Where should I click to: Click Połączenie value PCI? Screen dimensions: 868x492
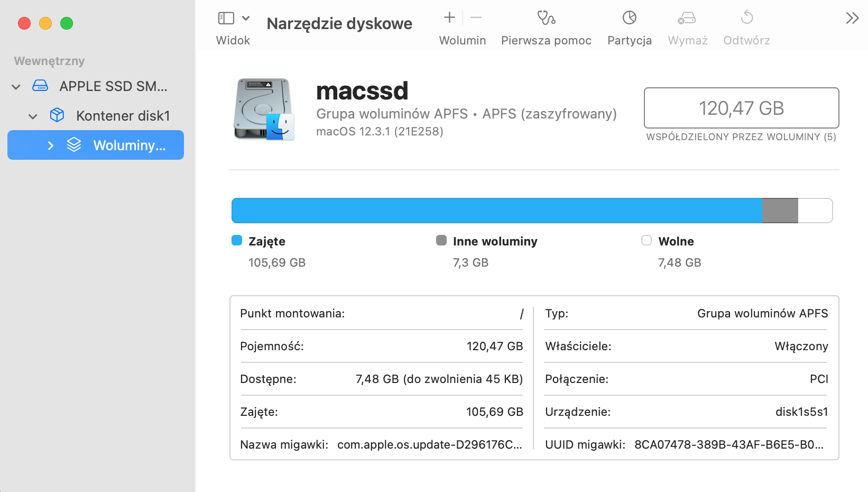pos(819,379)
